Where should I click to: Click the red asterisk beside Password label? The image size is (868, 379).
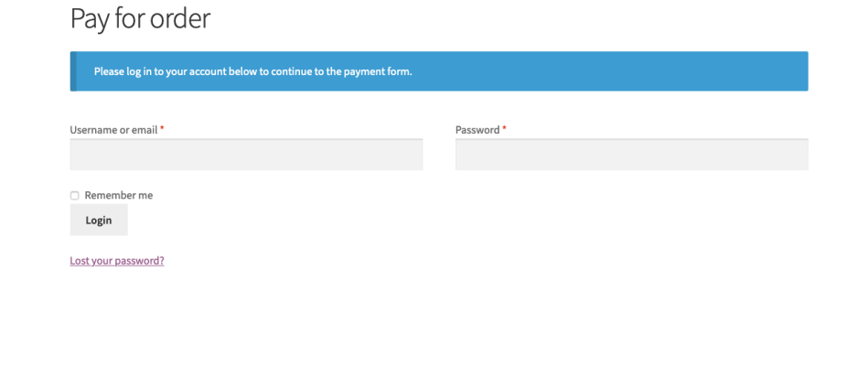(504, 129)
